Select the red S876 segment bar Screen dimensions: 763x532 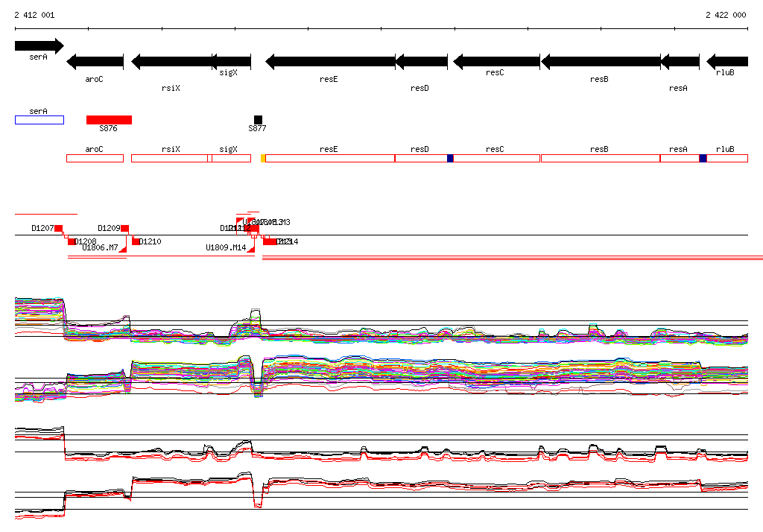109,120
